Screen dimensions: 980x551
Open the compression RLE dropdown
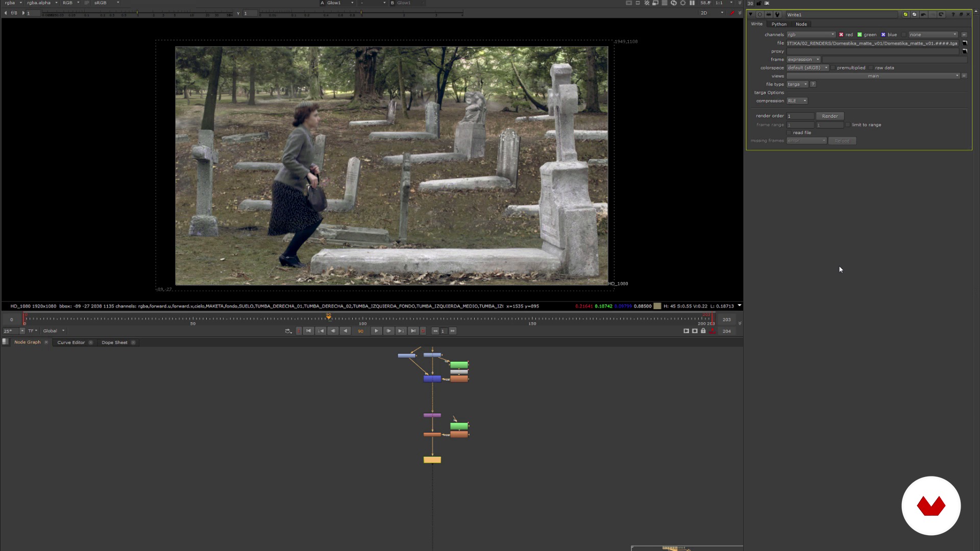click(x=797, y=101)
